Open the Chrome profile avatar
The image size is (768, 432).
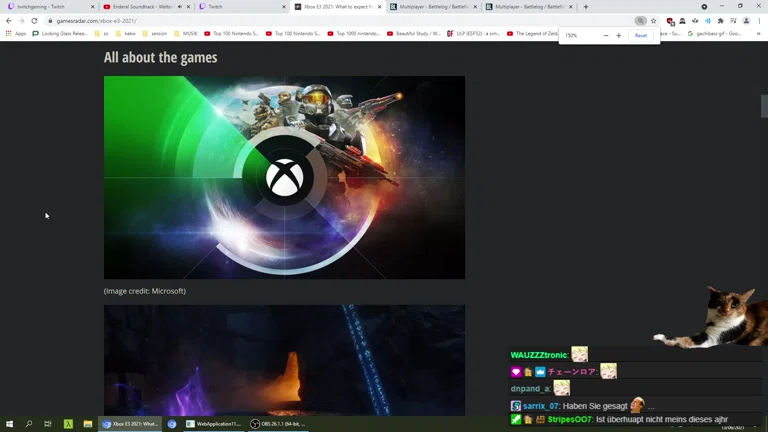pyautogui.click(x=746, y=21)
